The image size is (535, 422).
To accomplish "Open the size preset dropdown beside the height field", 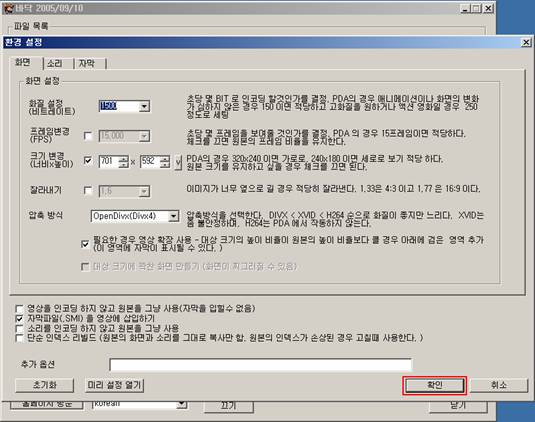I will click(177, 162).
